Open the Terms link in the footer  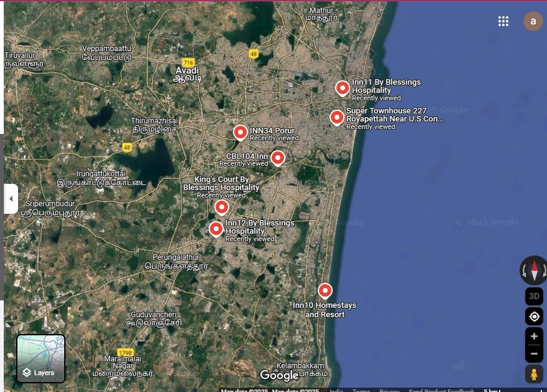point(361,390)
